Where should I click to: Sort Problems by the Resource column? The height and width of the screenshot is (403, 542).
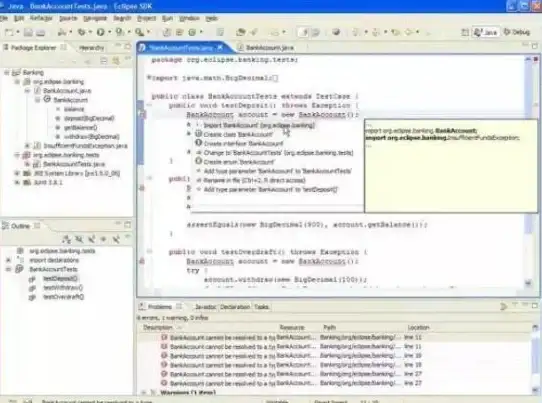click(292, 327)
